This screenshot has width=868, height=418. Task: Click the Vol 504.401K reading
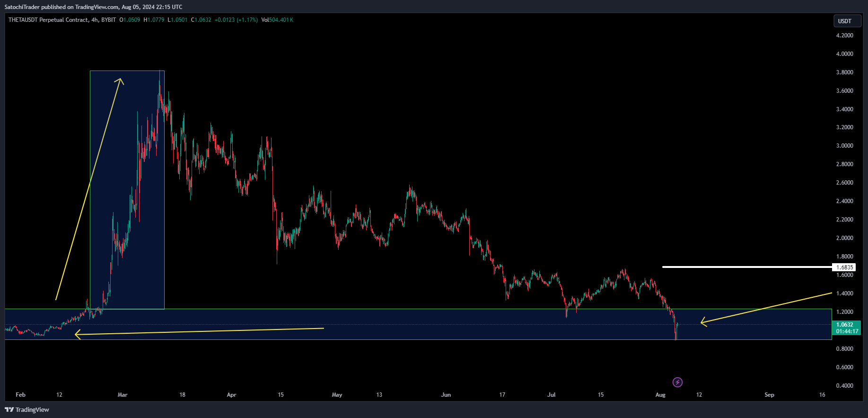coord(277,20)
